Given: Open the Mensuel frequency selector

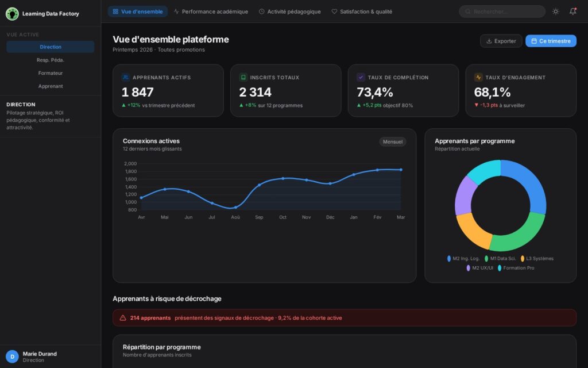Looking at the screenshot, I should point(392,141).
